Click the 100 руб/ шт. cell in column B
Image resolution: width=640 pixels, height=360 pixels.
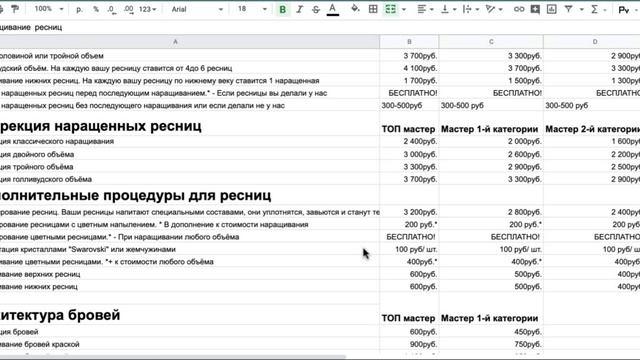409,249
